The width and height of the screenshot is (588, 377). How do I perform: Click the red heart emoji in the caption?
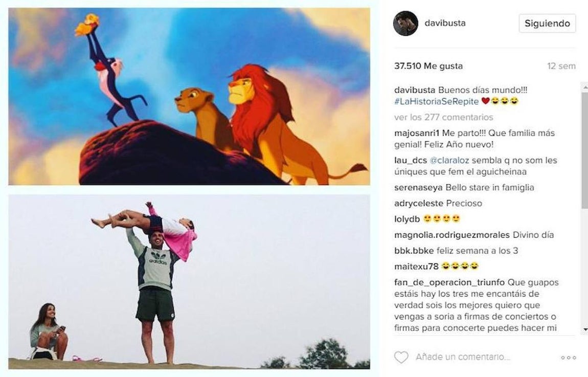[485, 101]
